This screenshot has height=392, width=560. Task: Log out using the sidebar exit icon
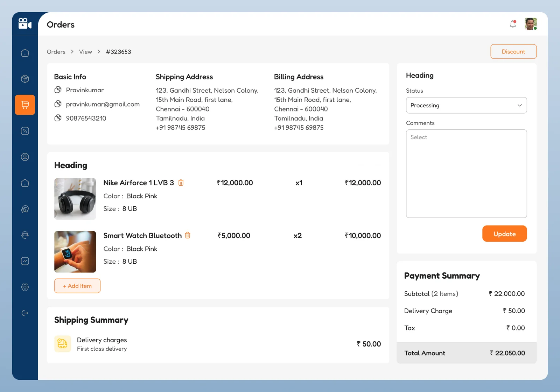tap(25, 313)
